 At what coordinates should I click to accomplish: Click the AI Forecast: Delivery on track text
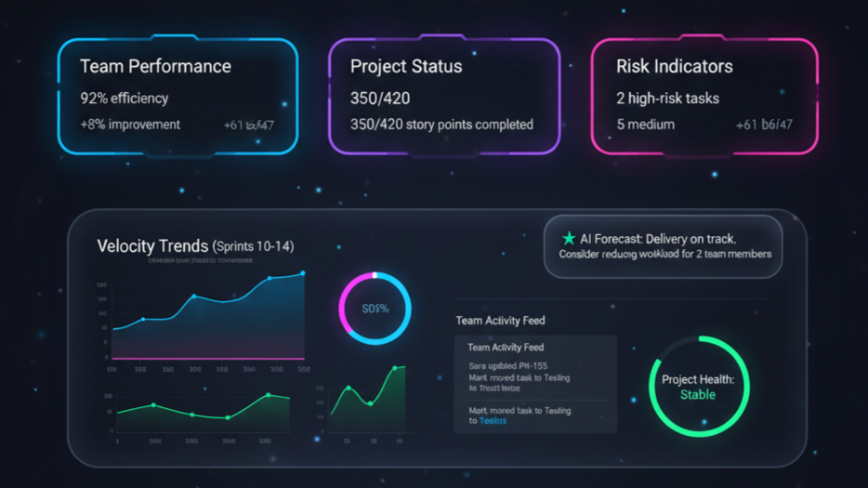coord(658,239)
